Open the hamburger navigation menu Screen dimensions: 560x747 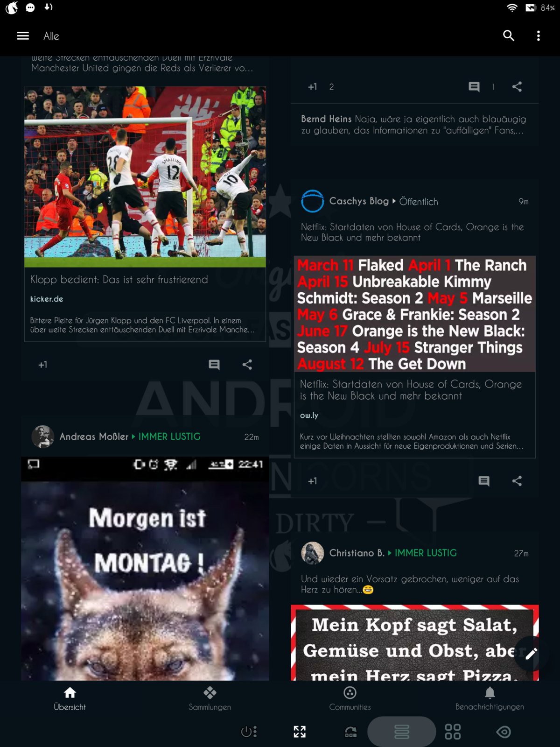(23, 36)
